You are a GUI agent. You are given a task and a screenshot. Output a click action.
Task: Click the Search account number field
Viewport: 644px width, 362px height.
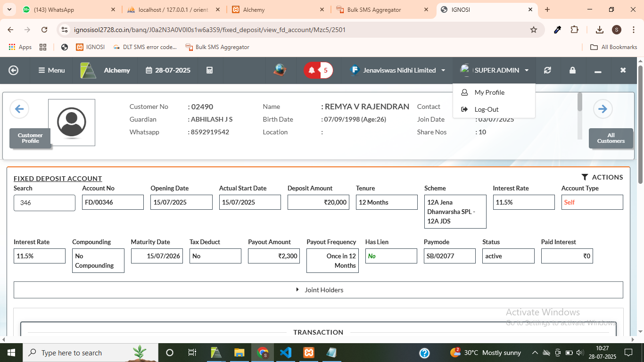click(x=44, y=203)
